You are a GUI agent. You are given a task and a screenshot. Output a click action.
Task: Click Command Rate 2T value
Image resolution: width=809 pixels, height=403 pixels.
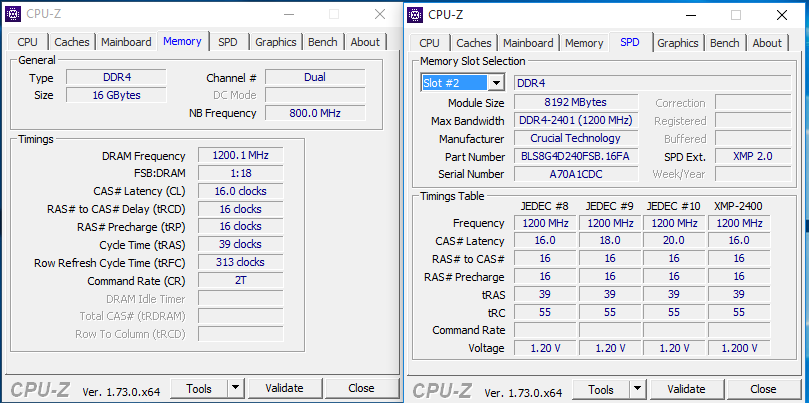(240, 280)
